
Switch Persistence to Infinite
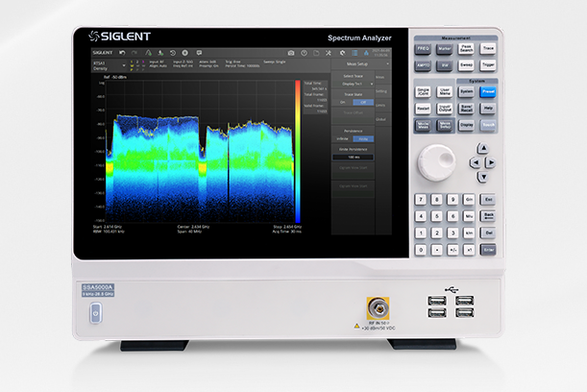[341, 139]
